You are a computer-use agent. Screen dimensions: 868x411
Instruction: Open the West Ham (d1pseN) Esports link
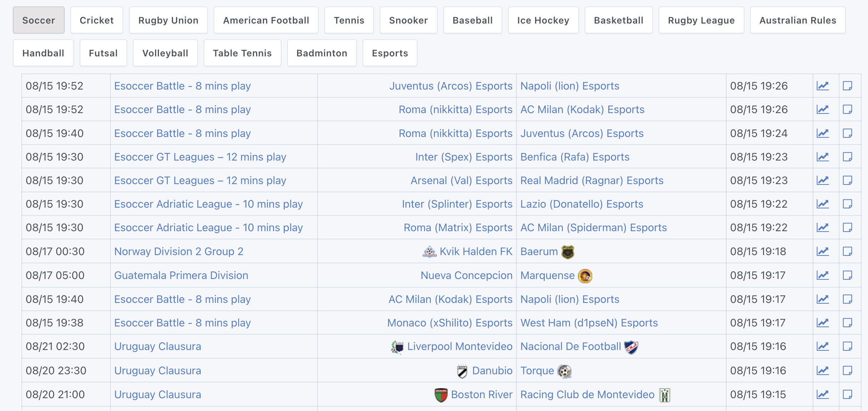click(589, 323)
